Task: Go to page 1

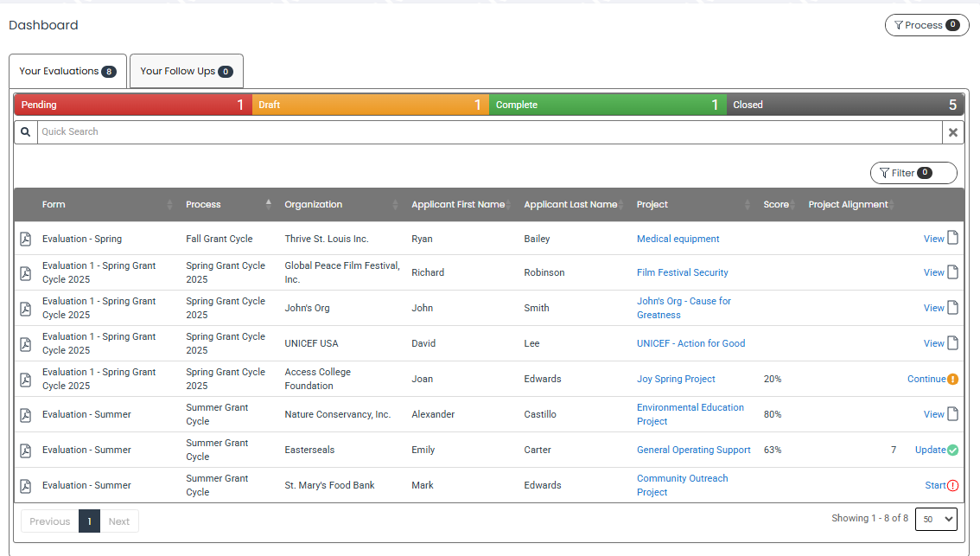Action: [89, 521]
